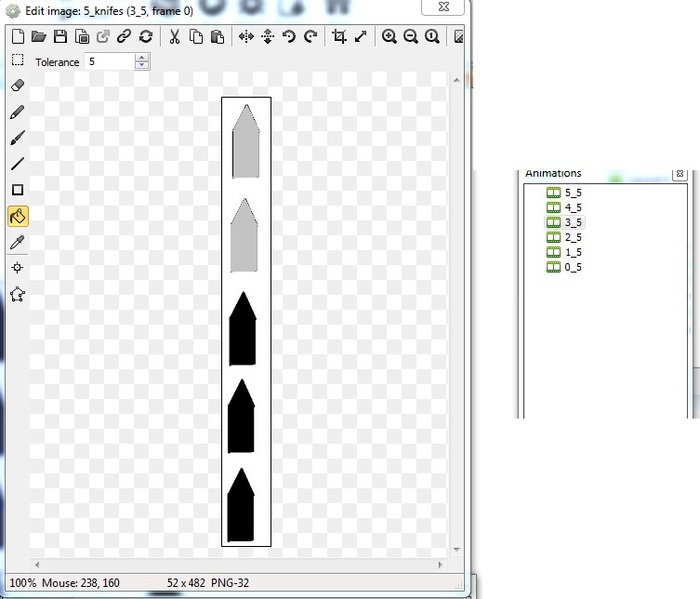The image size is (700, 599).
Task: Click the Zoom in magnifier
Action: [389, 37]
